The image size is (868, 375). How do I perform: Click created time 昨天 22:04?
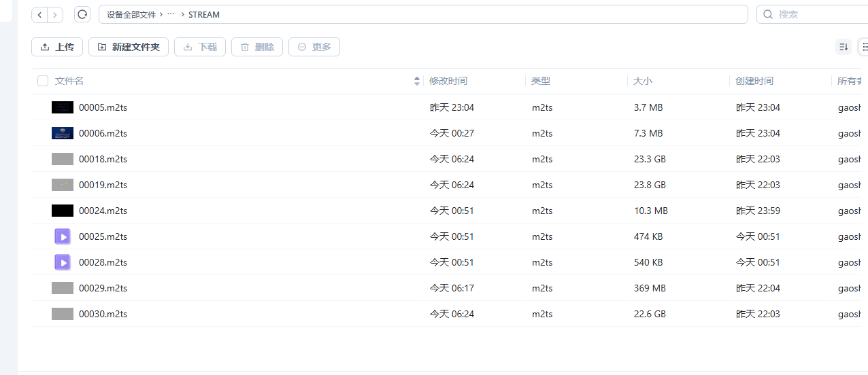(x=758, y=288)
